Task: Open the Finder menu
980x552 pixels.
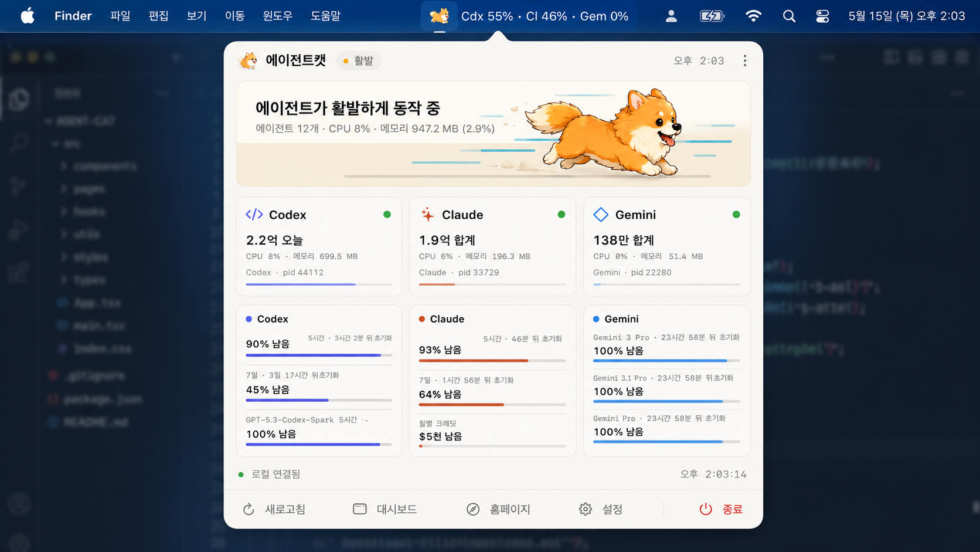Action: (73, 16)
